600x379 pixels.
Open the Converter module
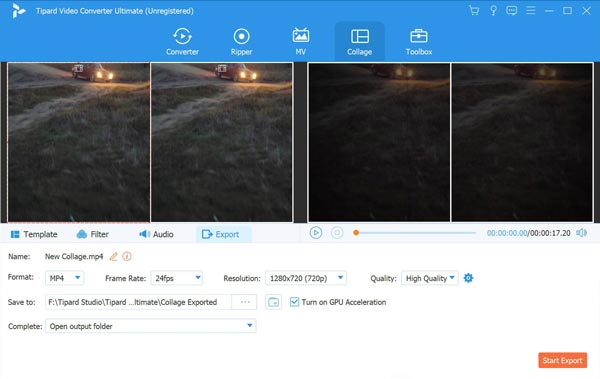(182, 42)
